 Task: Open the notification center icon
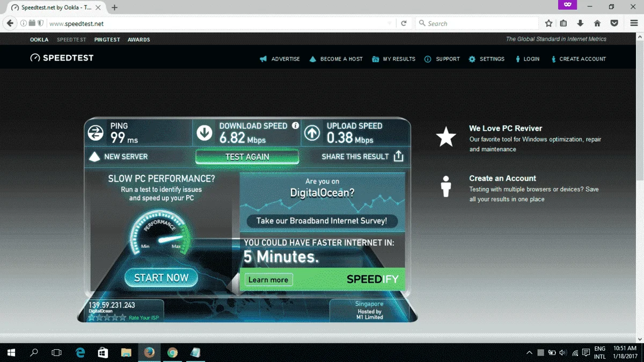click(586, 352)
